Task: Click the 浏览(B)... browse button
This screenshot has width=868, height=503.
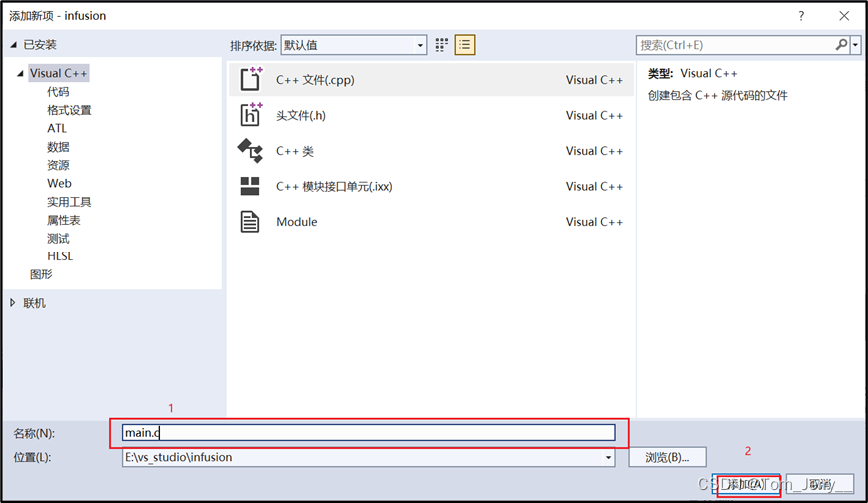Action: coord(667,458)
